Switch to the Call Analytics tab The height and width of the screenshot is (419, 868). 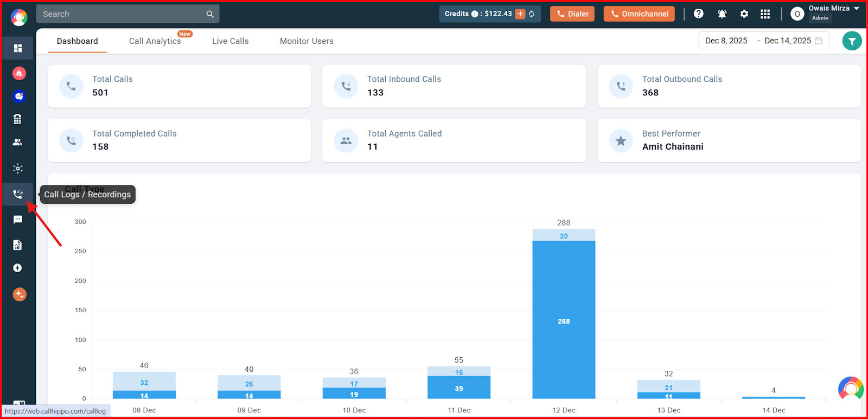[155, 41]
